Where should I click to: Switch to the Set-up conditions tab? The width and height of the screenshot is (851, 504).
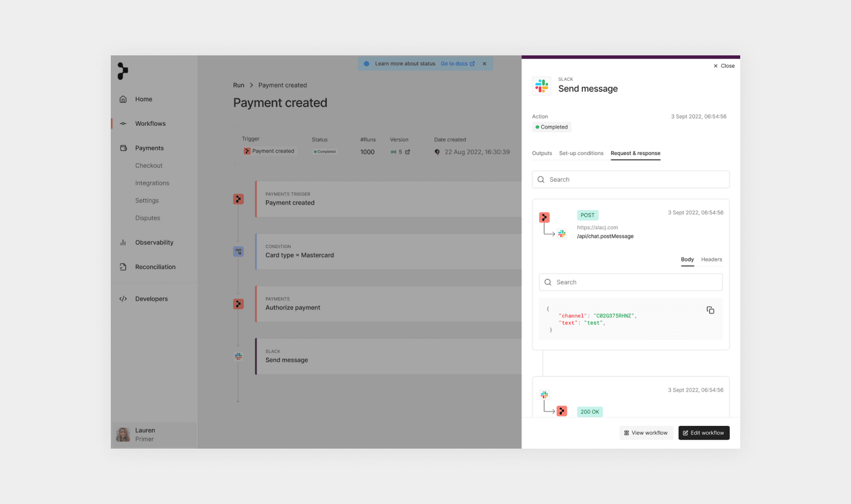pos(581,153)
